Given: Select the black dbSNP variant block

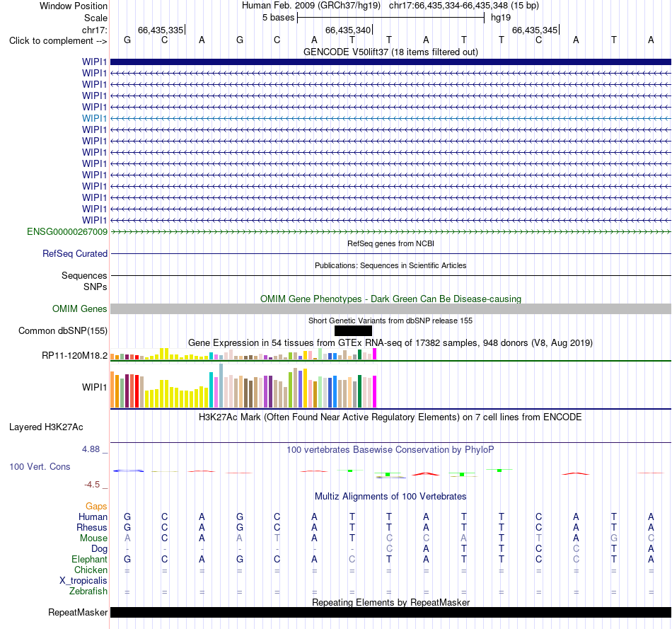Looking at the screenshot, I should coord(353,331).
